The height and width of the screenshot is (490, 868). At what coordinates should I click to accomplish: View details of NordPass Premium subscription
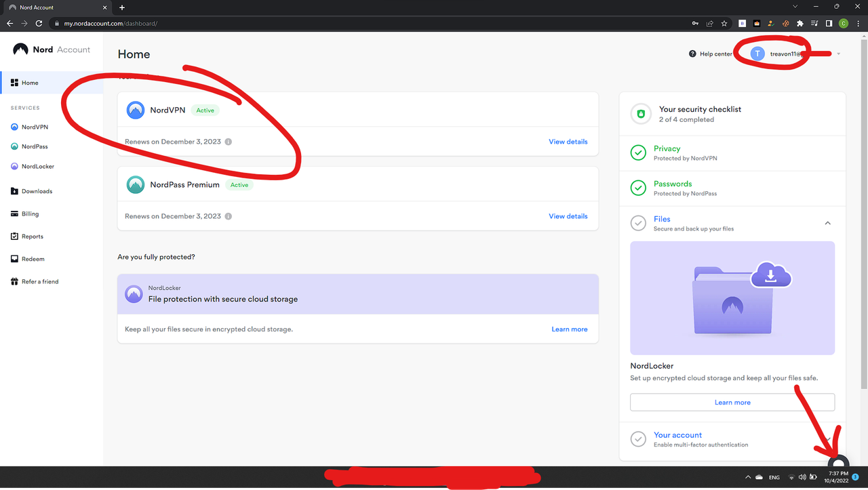pyautogui.click(x=568, y=216)
